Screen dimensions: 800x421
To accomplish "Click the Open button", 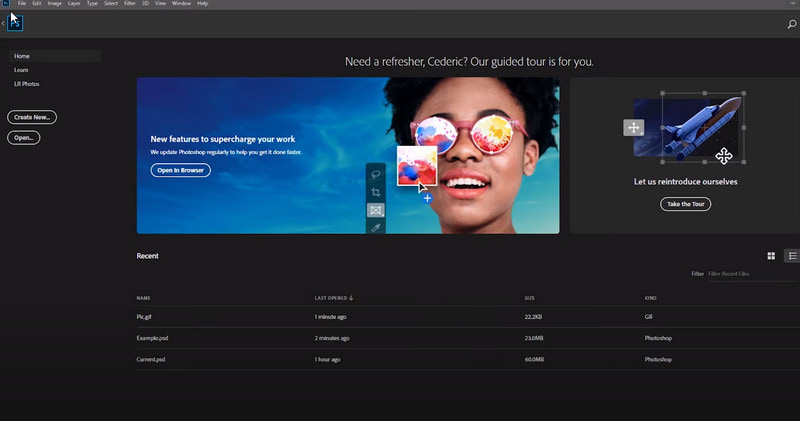I will [23, 138].
